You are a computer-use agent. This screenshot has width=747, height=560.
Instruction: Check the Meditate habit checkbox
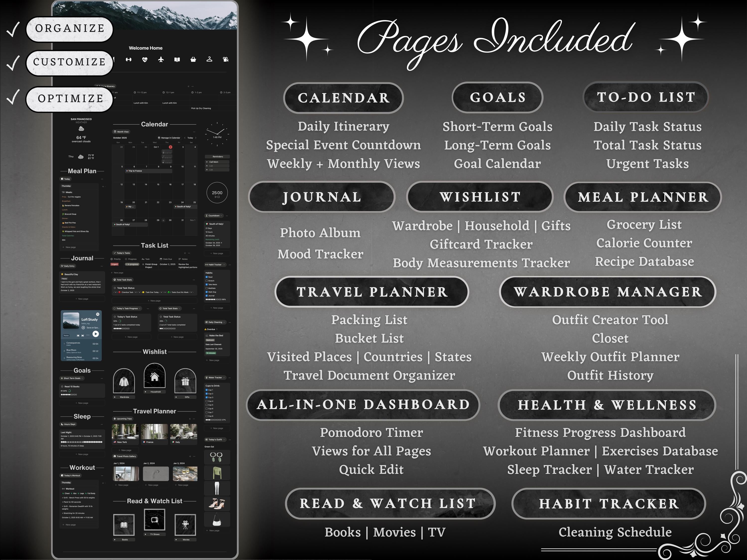click(207, 288)
